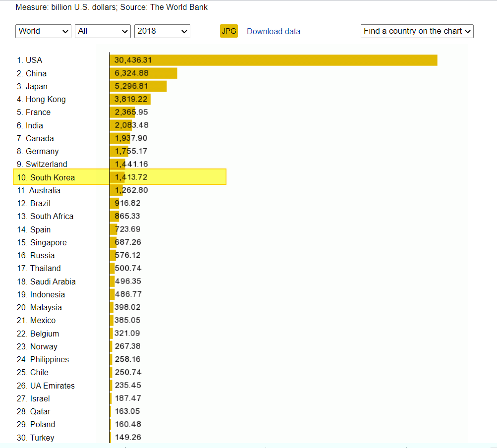
Task: Select the '14. Spain' label
Action: point(34,229)
